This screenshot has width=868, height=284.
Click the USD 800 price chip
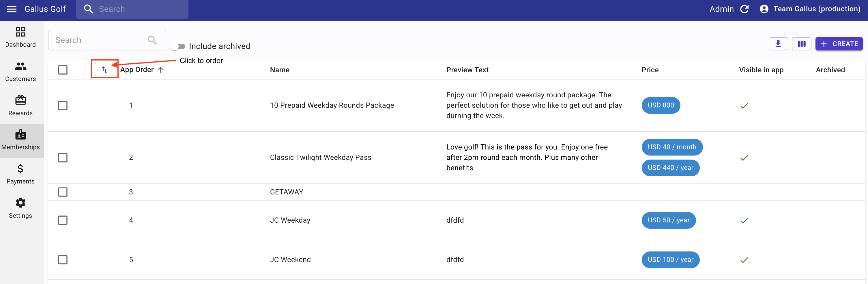(x=661, y=105)
